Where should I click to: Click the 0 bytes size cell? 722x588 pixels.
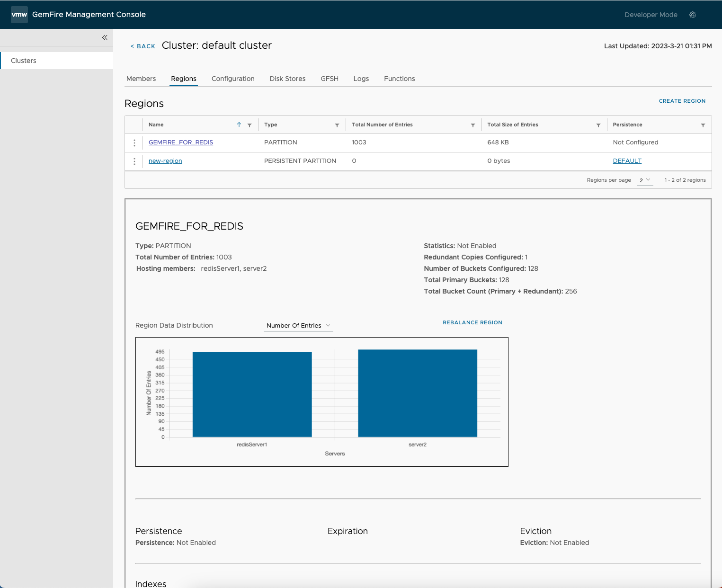point(499,161)
